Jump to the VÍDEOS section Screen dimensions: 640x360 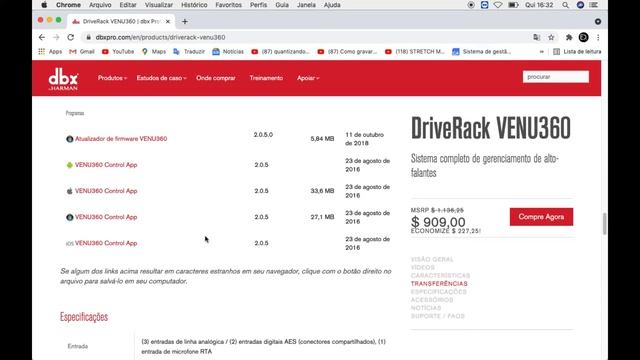(422, 267)
